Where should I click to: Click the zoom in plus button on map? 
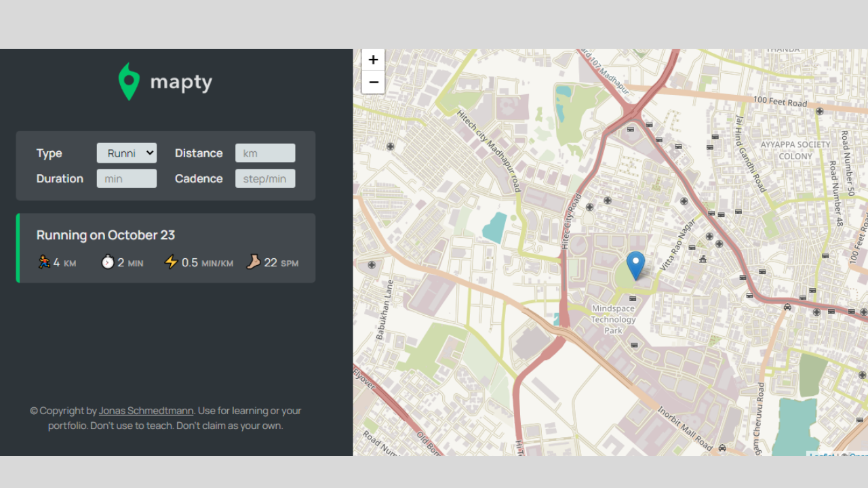tap(373, 60)
